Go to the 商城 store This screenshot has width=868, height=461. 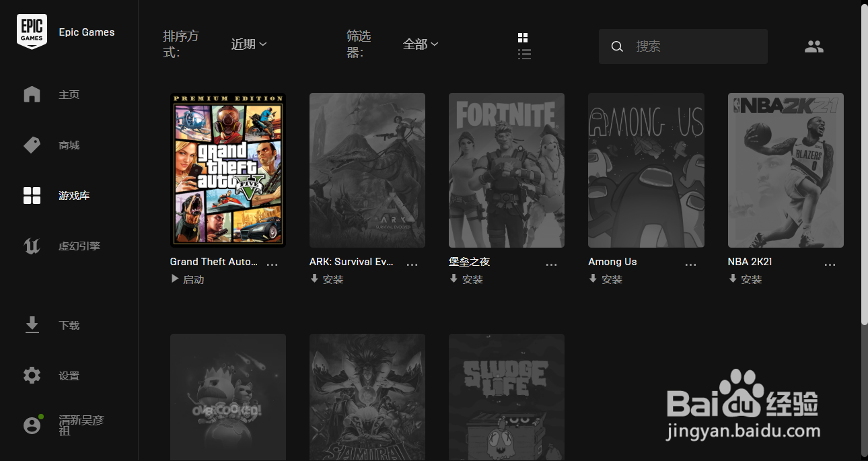[x=69, y=145]
